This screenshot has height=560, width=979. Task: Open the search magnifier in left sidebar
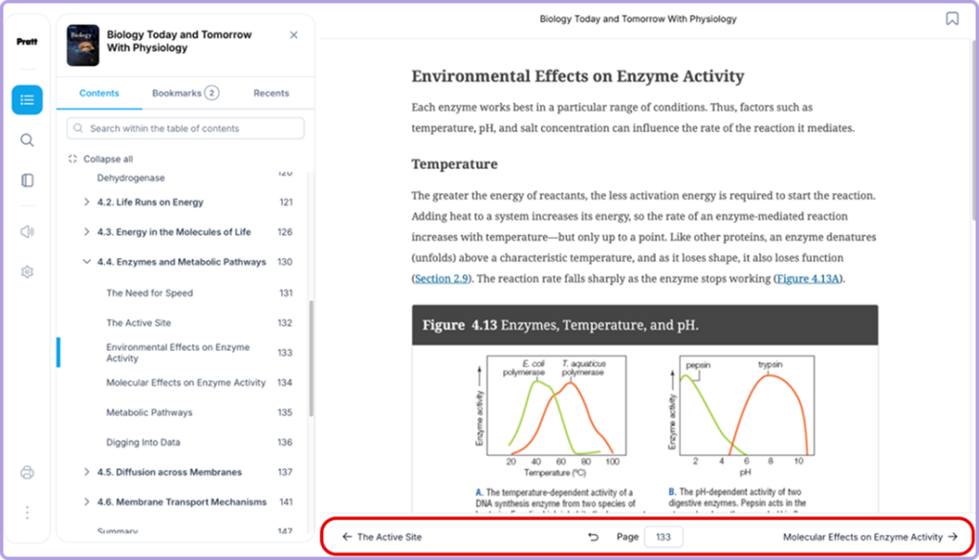point(27,140)
